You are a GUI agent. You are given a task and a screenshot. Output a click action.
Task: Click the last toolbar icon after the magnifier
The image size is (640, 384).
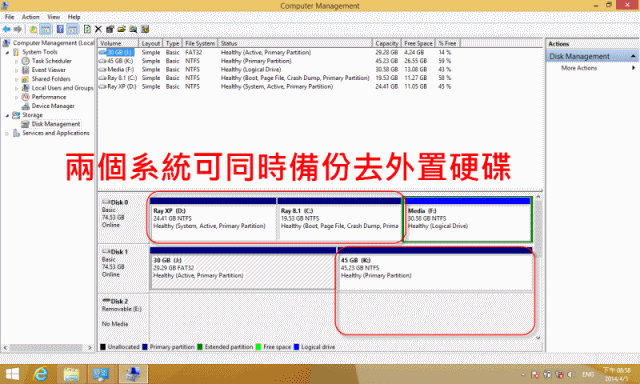point(145,29)
